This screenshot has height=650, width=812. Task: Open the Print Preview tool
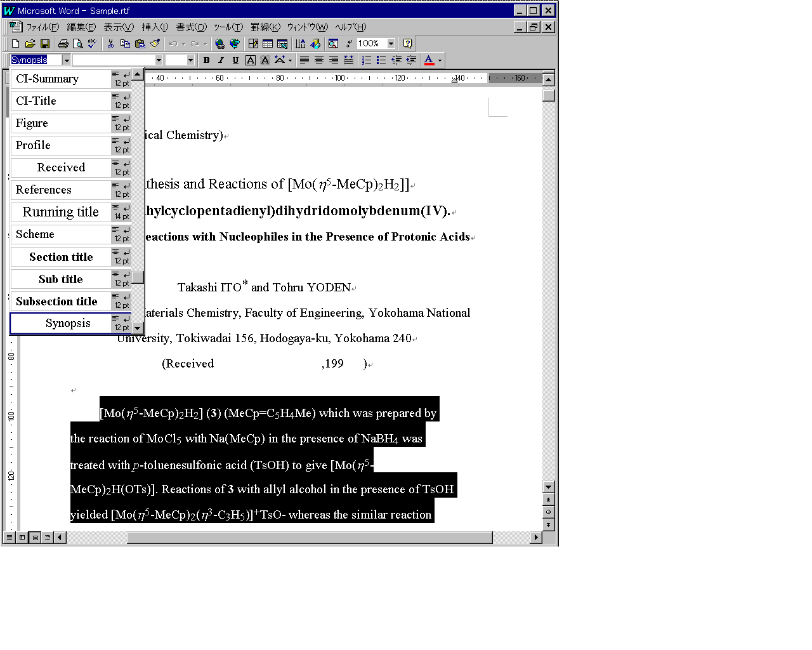(x=77, y=44)
